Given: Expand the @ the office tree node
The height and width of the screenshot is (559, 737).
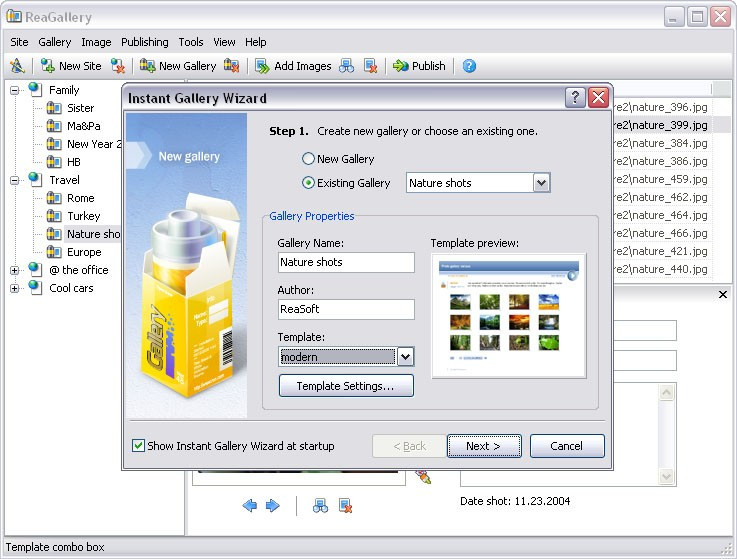Looking at the screenshot, I should pyautogui.click(x=15, y=270).
